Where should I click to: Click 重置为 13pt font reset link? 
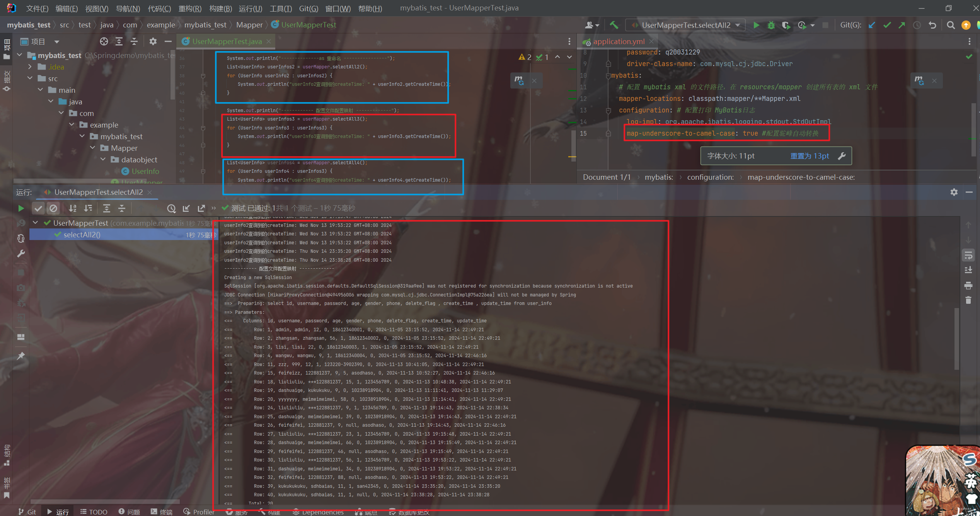pos(810,156)
